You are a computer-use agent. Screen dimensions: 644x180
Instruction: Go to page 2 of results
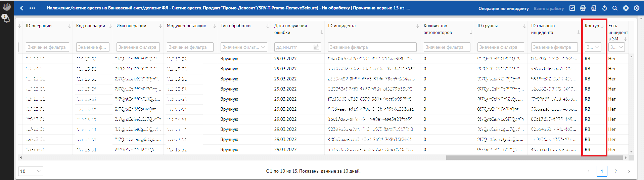(x=615, y=171)
